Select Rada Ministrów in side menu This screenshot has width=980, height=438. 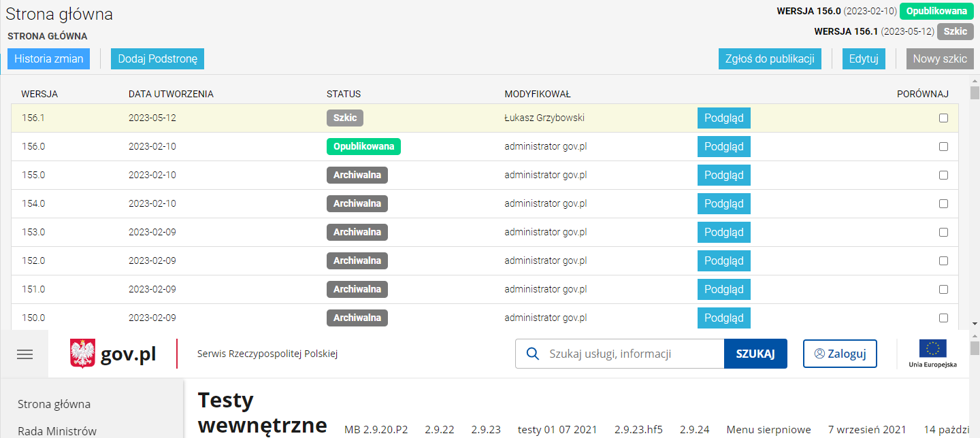(x=57, y=431)
